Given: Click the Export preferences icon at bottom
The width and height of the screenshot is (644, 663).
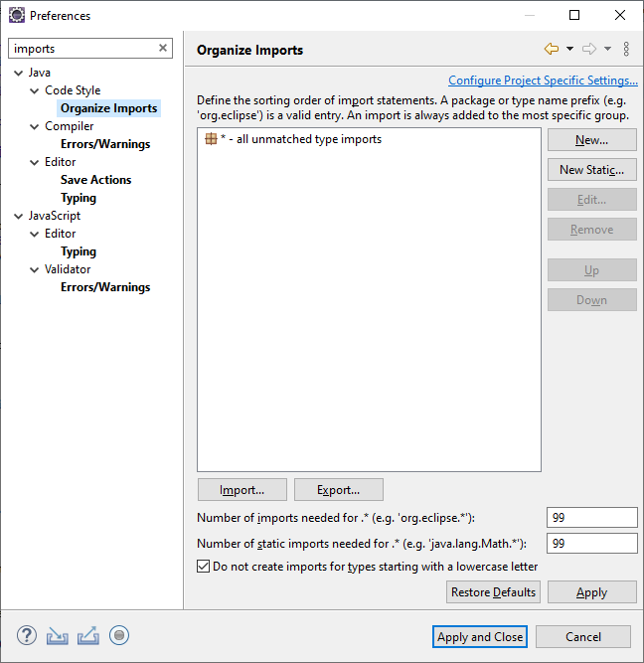Looking at the screenshot, I should 87,635.
